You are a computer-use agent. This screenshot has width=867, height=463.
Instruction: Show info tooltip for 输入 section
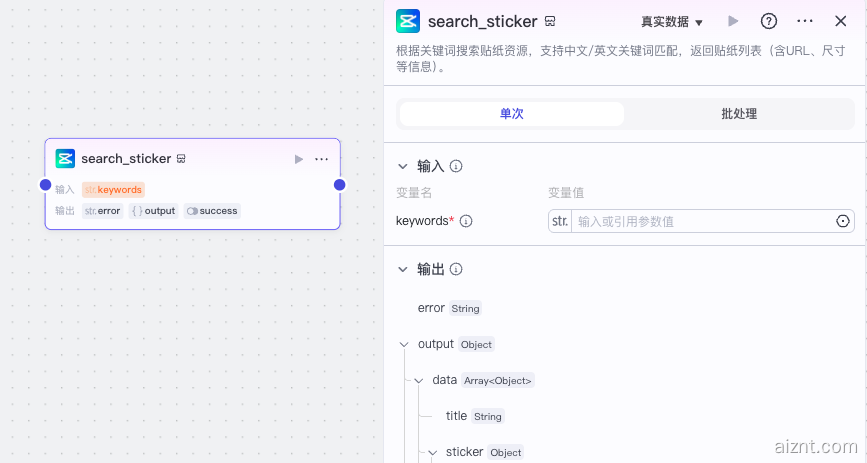coord(456,166)
